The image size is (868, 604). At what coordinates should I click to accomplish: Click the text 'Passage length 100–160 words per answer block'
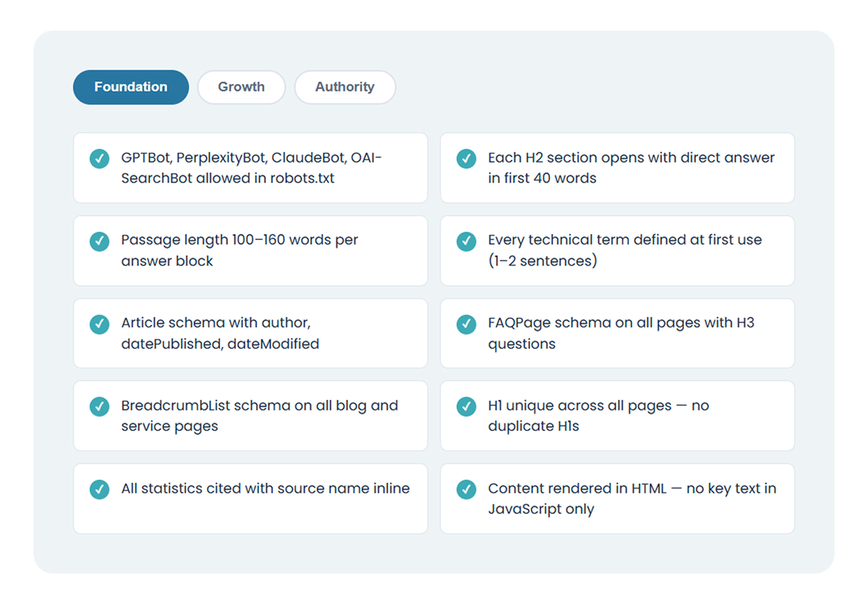[240, 250]
